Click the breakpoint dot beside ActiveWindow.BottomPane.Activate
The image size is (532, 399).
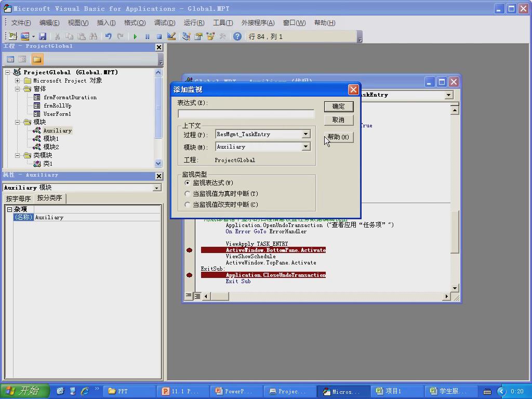click(189, 250)
